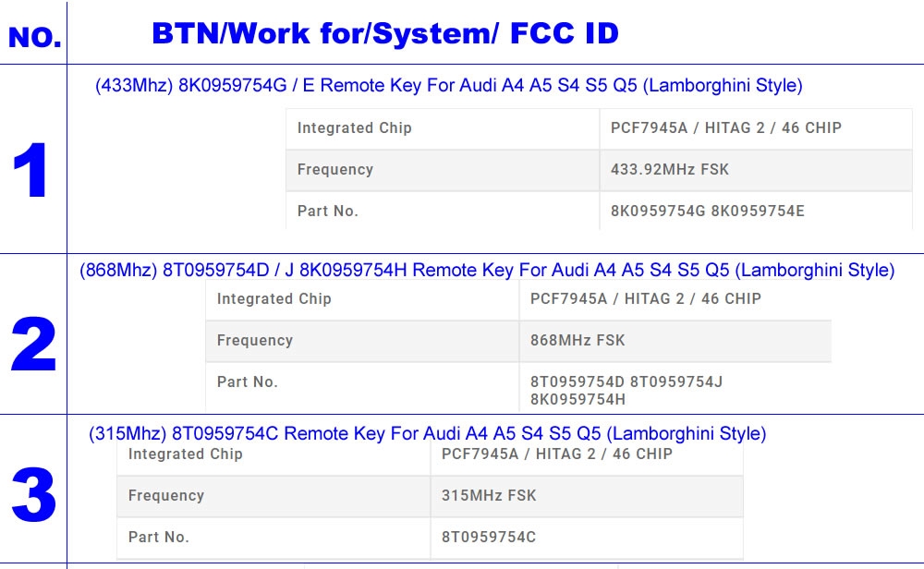Click the large row number 1
The width and height of the screenshot is (924, 569).
(x=32, y=173)
